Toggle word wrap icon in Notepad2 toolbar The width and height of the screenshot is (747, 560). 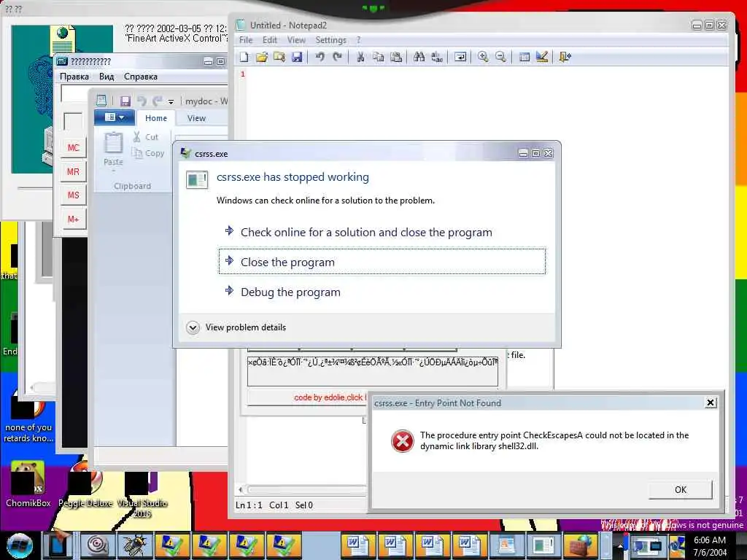tap(460, 57)
